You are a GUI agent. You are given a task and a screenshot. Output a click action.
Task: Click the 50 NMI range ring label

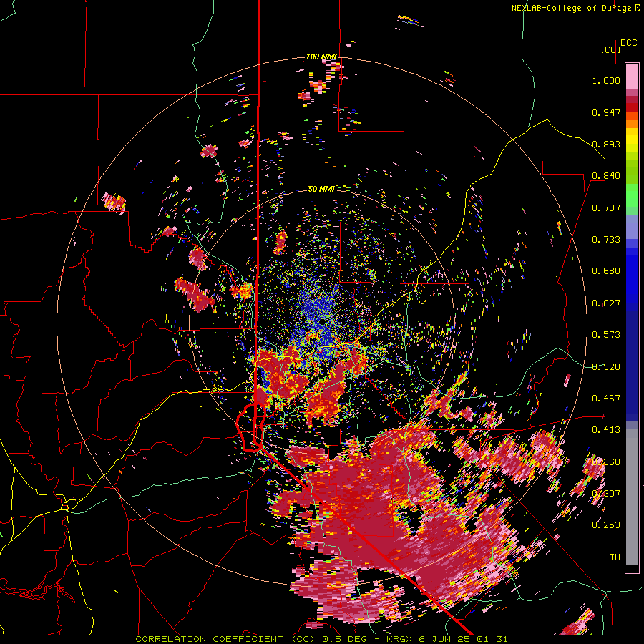pos(321,189)
